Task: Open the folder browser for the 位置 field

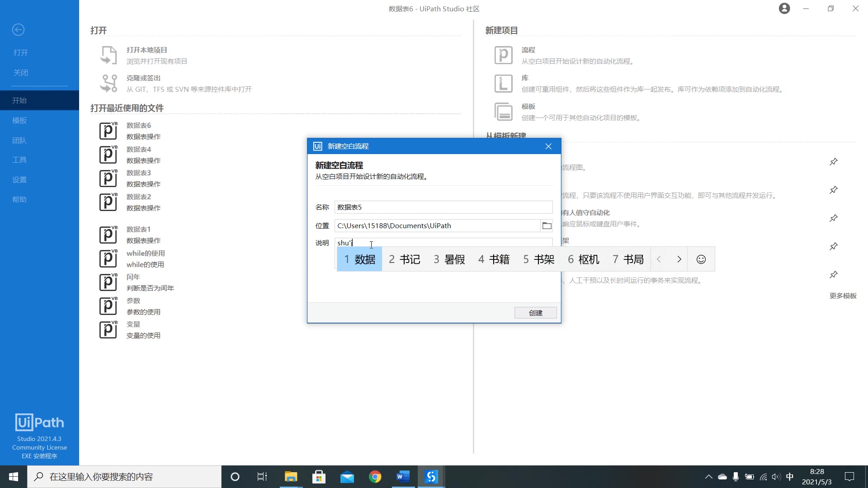Action: 547,225
